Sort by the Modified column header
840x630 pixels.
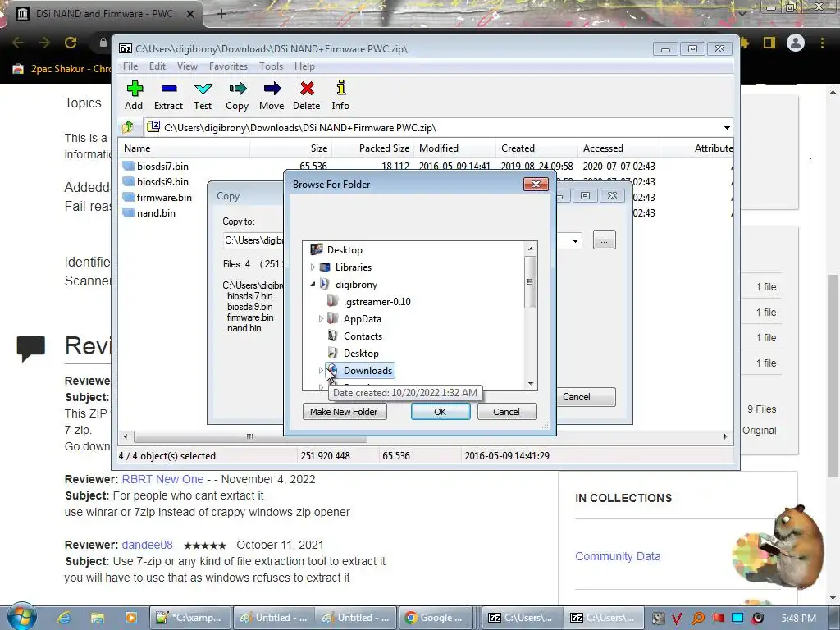[x=454, y=148]
